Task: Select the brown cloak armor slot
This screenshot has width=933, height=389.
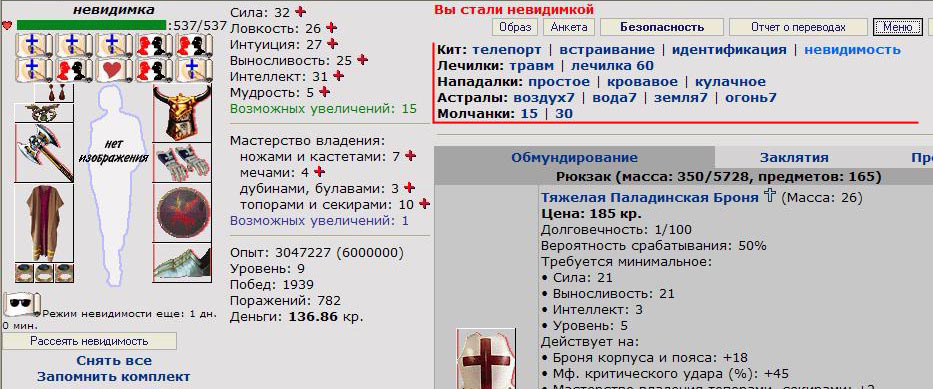Action: 44,223
